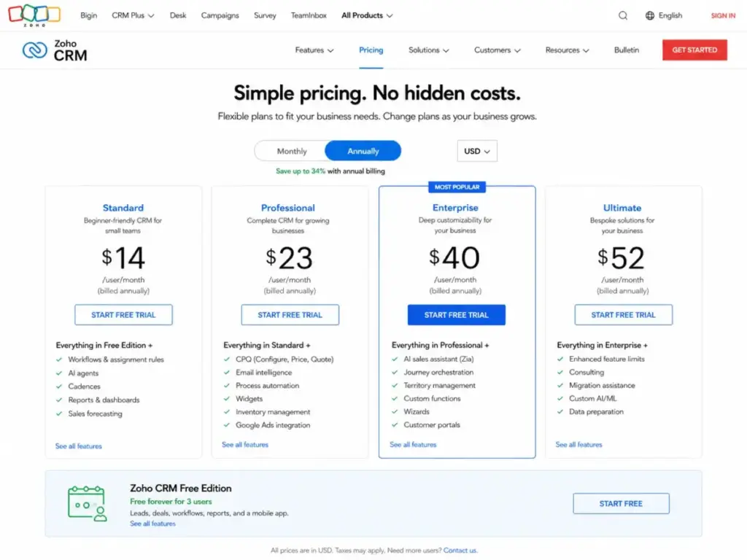Click 'Google Ads integration' feature item
747x560 pixels.
[273, 425]
